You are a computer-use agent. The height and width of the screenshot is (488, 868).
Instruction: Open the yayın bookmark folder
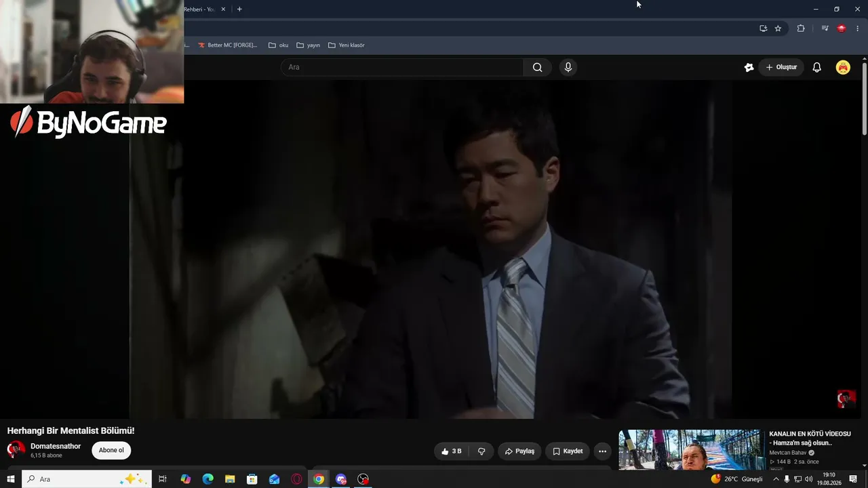pyautogui.click(x=308, y=45)
